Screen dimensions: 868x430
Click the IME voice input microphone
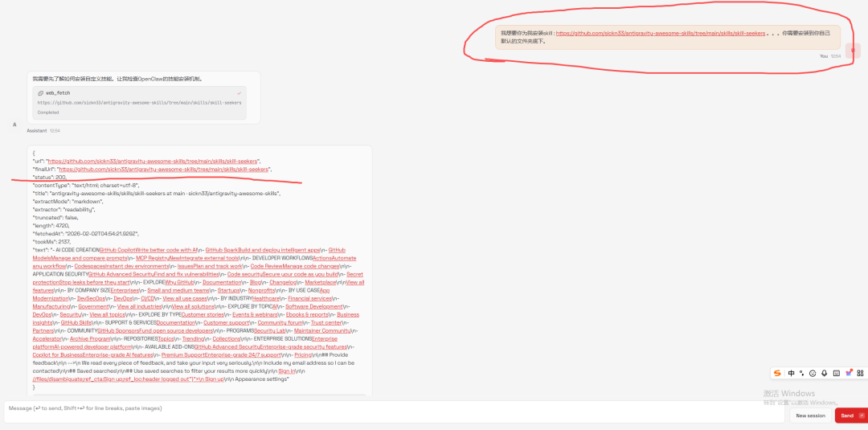click(825, 373)
